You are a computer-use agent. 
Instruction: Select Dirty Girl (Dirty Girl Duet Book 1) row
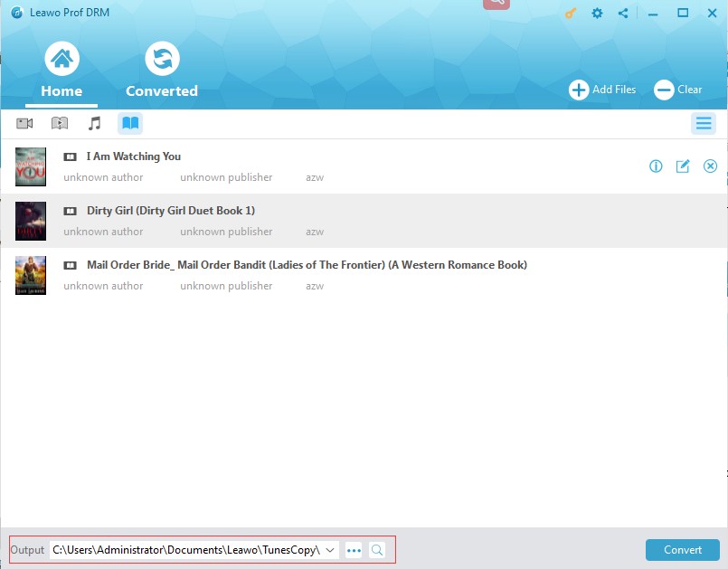point(364,221)
